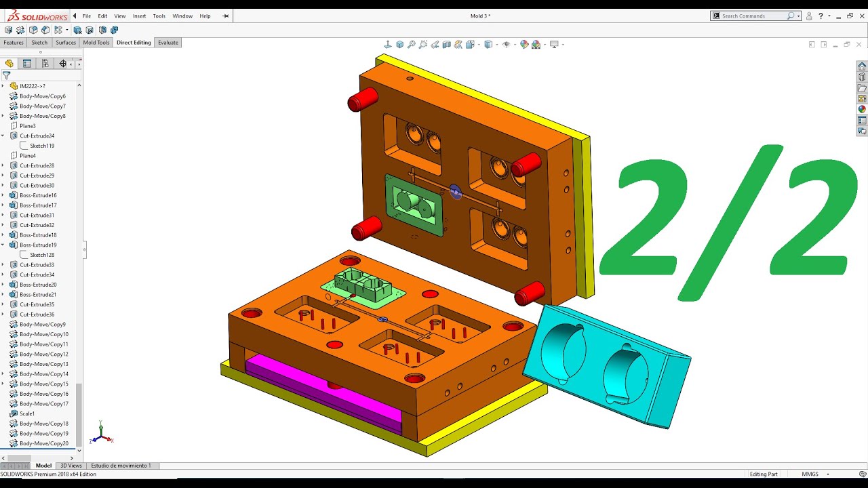Open SOLIDWORKS Resources home icon in task pane
Screen dimensions: 868x488
862,66
